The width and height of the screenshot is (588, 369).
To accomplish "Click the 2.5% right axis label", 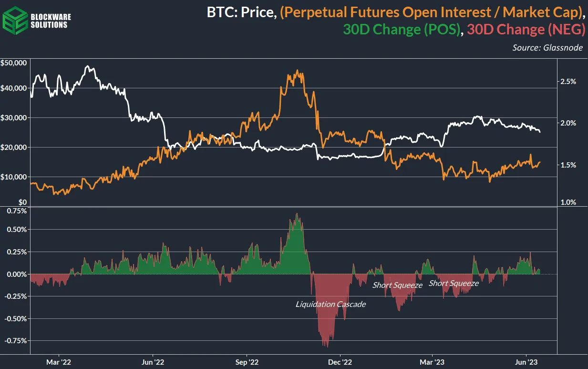I will (x=568, y=81).
